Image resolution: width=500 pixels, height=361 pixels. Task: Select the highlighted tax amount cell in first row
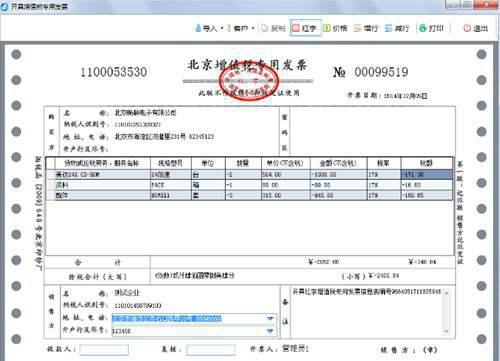pos(427,175)
